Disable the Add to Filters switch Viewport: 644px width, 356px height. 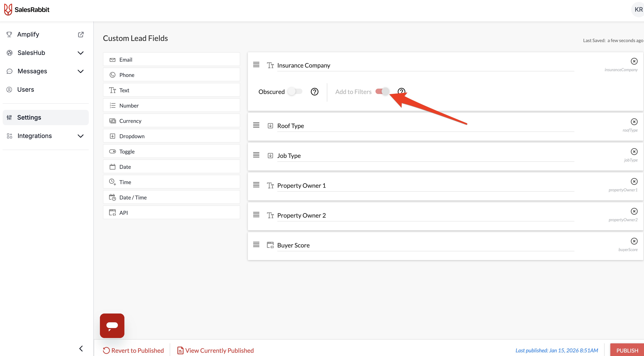click(382, 91)
